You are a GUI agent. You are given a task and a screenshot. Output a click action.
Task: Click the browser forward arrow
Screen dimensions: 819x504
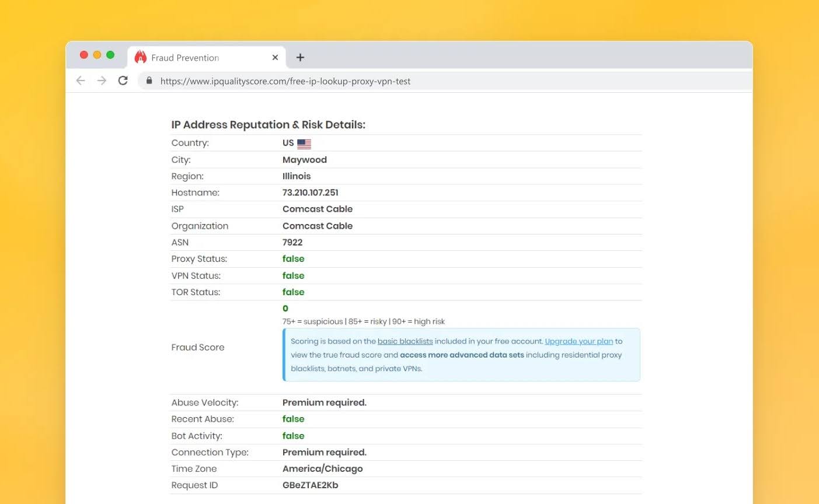[x=102, y=80]
